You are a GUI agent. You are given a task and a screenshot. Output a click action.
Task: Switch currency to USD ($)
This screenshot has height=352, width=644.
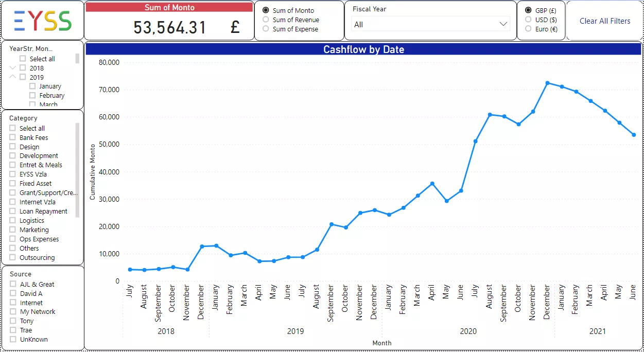528,20
